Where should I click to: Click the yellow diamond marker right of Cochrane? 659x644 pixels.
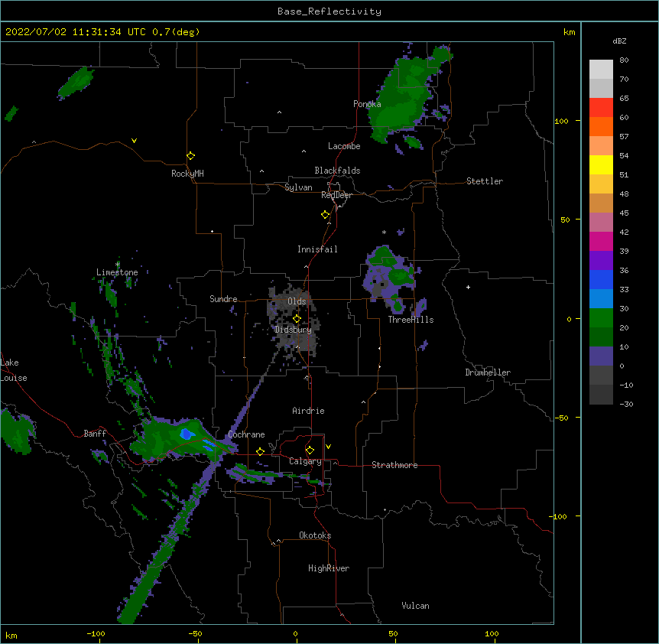tap(260, 451)
